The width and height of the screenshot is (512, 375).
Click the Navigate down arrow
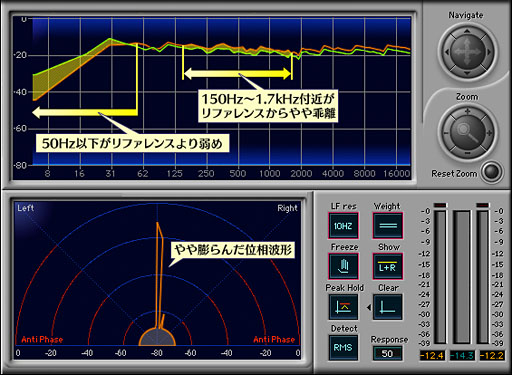(467, 73)
